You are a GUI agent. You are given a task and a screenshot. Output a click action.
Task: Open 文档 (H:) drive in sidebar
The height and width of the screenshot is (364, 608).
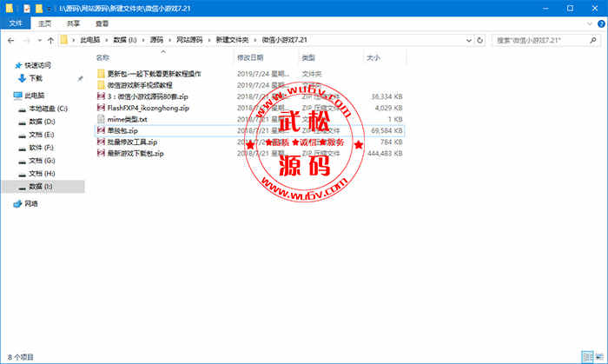42,174
